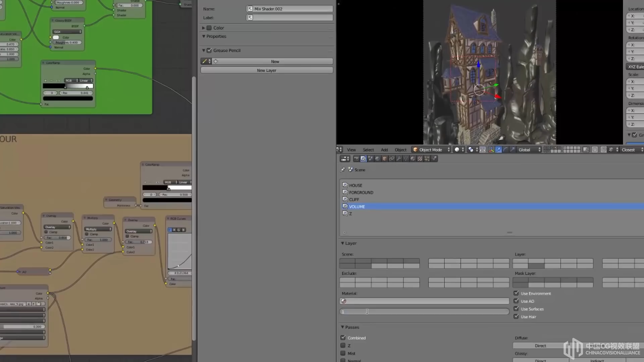Expand the Color panel triangle
This screenshot has height=362, width=644.
[203, 28]
